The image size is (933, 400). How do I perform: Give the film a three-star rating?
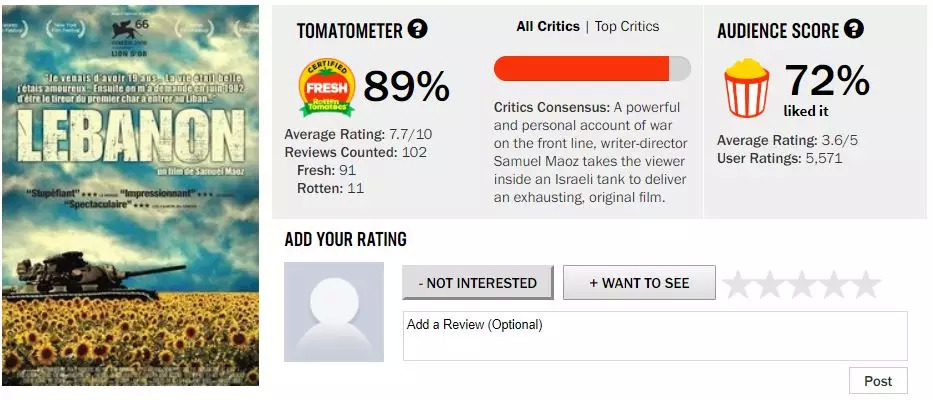point(802,285)
